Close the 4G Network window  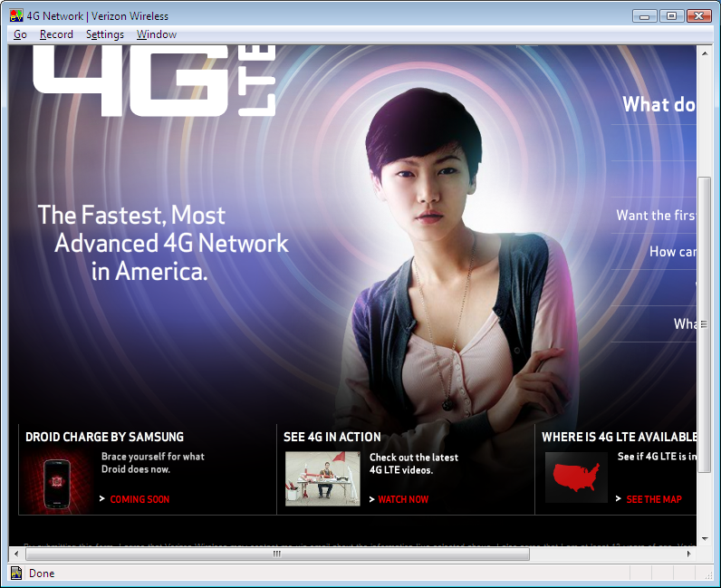[x=699, y=16]
